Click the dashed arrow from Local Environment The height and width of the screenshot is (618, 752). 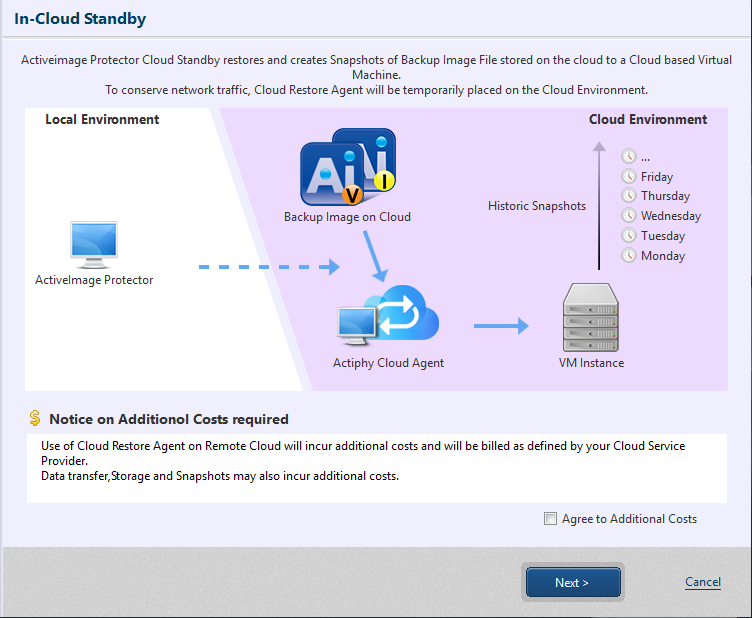(x=268, y=267)
